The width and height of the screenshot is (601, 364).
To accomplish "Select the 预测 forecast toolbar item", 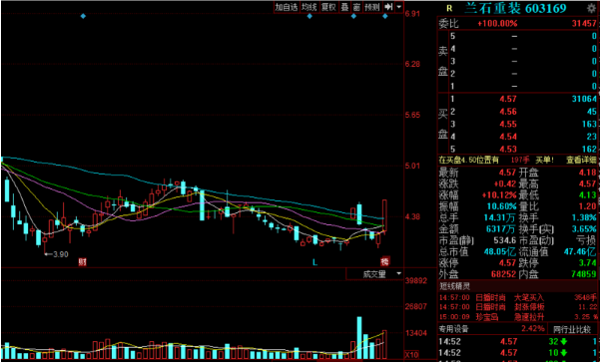I will tap(371, 7).
